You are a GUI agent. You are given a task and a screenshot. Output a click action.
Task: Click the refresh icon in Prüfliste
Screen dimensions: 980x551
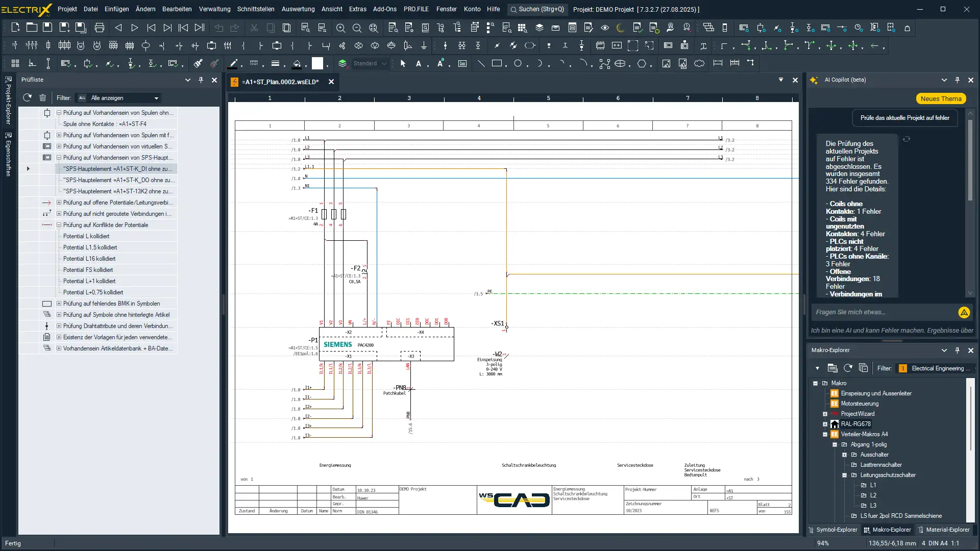click(28, 97)
